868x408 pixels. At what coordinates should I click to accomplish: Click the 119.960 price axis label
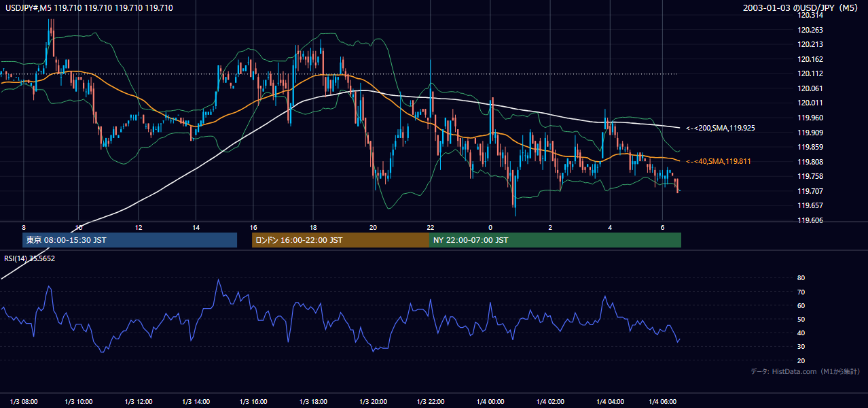pyautogui.click(x=811, y=118)
